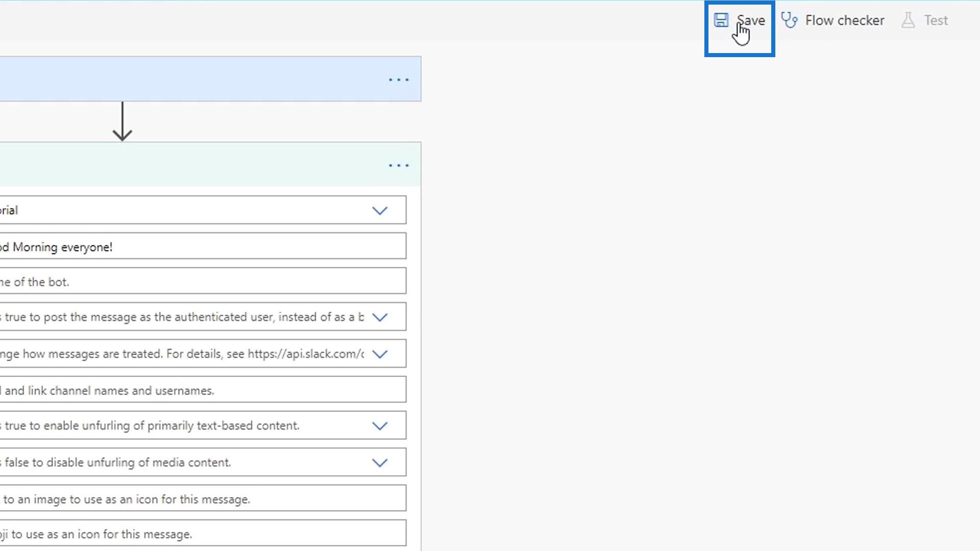980x551 pixels.
Task: Click the Flow checker text label
Action: [844, 20]
